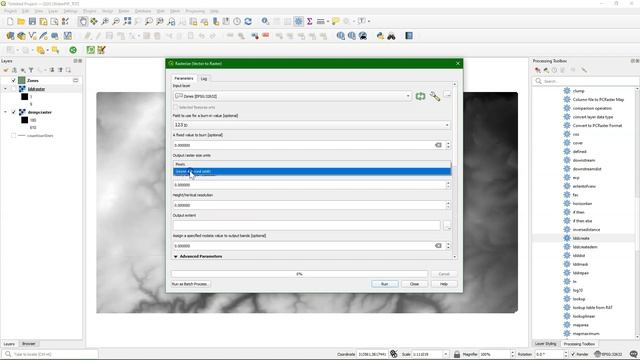Select the Identify Features tool
The image size is (640, 360).
[265, 21]
